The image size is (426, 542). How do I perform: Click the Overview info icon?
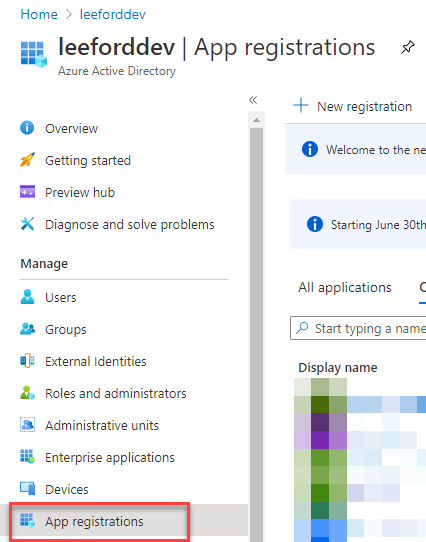click(x=27, y=128)
